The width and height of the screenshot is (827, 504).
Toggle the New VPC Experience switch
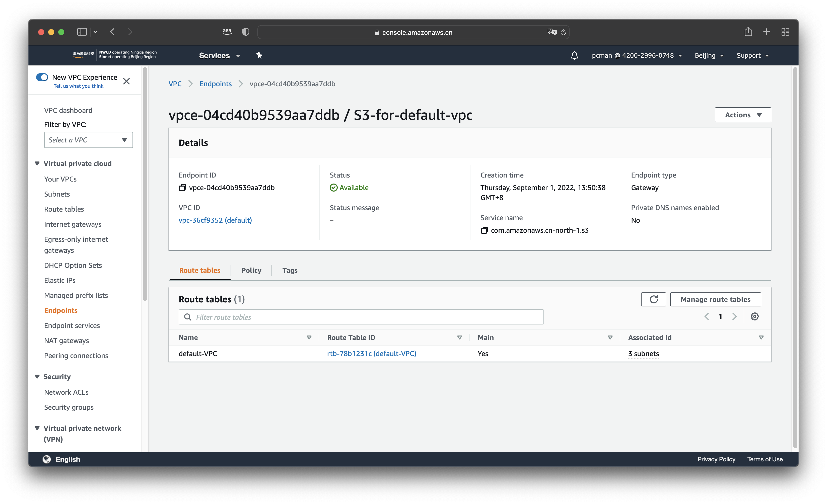[x=42, y=77]
